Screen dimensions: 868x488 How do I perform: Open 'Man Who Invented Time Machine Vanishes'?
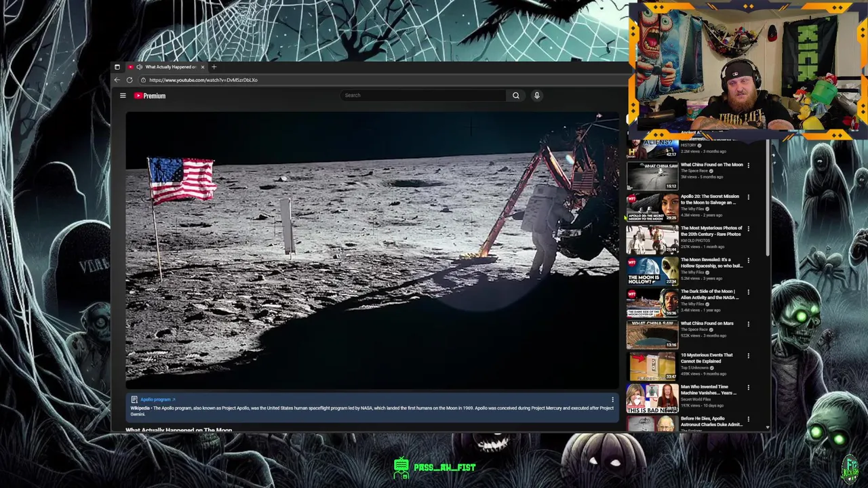[x=709, y=390]
